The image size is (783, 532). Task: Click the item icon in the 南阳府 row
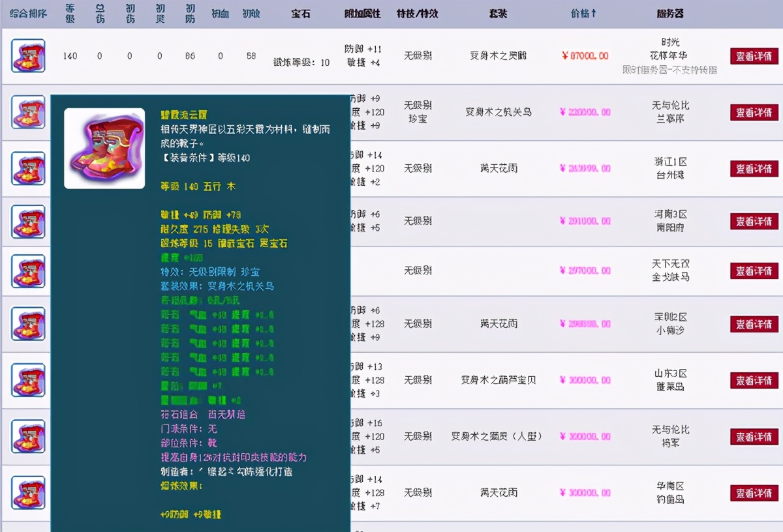(x=27, y=221)
